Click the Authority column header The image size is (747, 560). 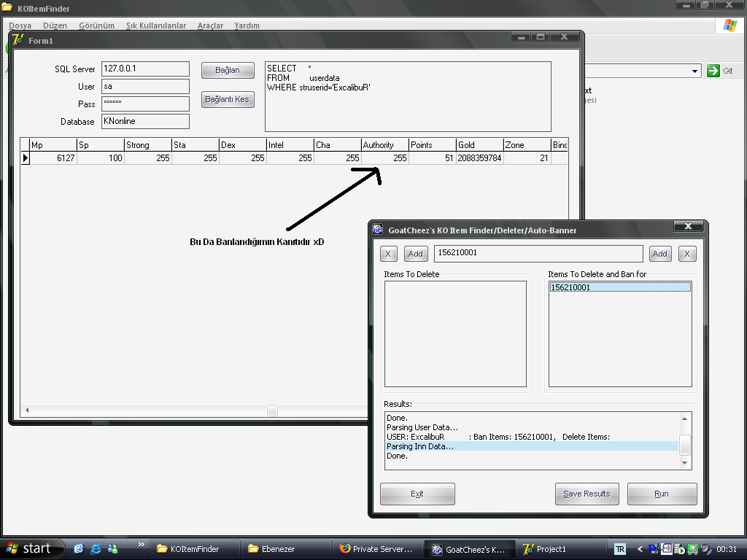(385, 145)
